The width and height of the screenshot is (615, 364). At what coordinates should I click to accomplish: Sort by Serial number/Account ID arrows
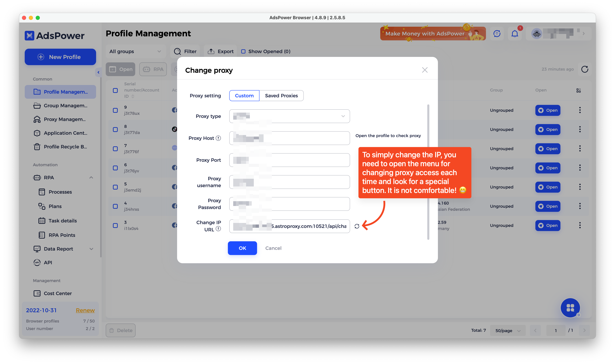pyautogui.click(x=133, y=96)
